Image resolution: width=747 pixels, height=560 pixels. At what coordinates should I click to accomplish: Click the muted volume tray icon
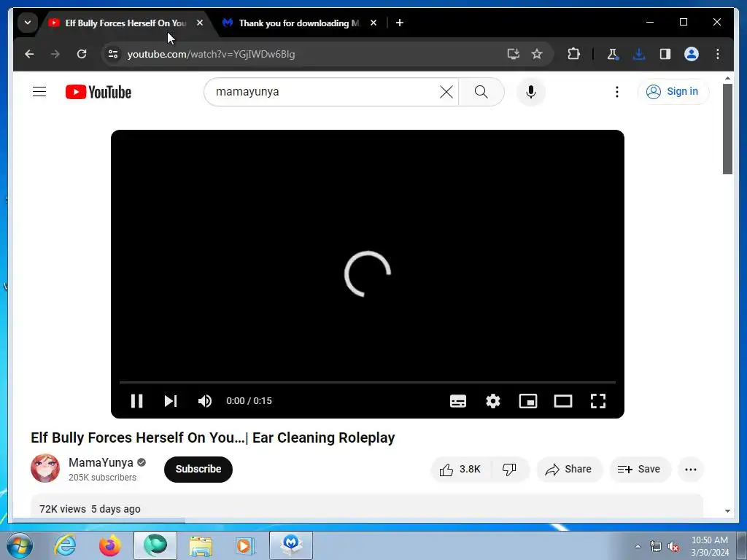673,547
